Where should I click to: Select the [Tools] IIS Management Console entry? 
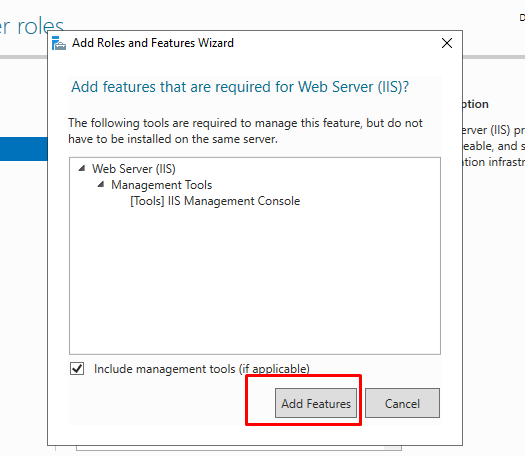215,201
